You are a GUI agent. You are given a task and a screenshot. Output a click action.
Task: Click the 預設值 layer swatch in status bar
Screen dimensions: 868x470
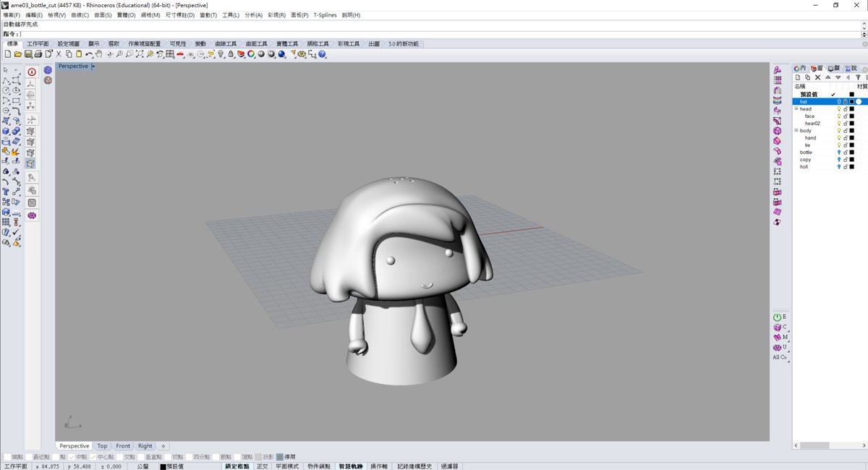tap(163, 466)
